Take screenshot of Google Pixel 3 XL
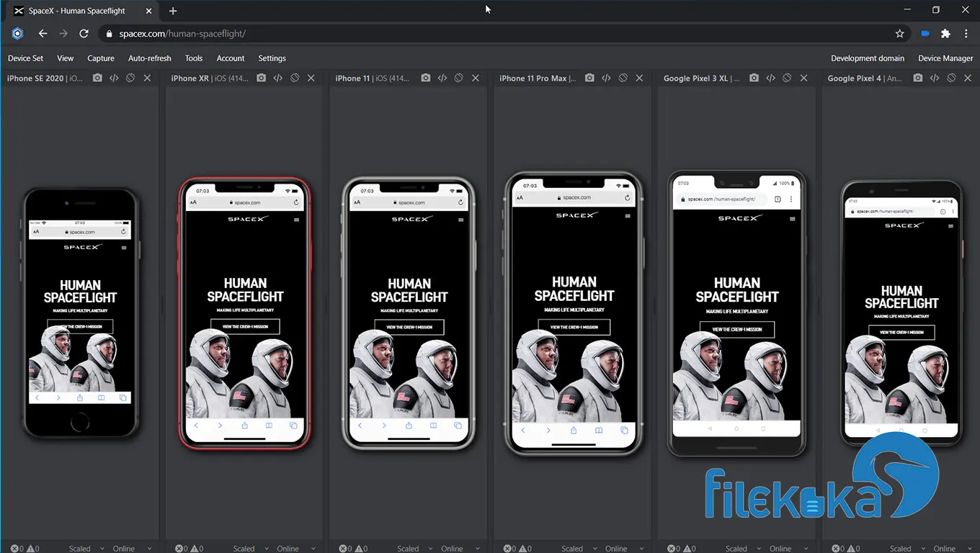The width and height of the screenshot is (980, 553). pyautogui.click(x=754, y=78)
